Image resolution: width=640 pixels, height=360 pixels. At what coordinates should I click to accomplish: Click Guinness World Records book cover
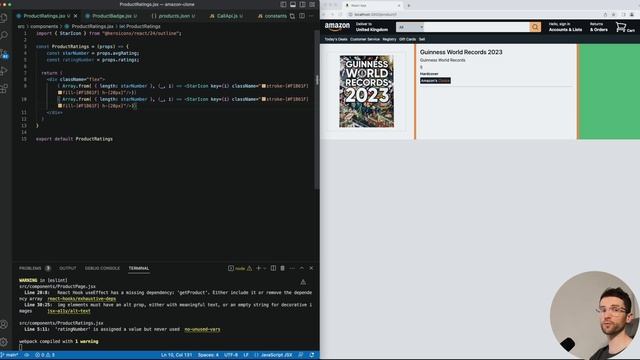tap(367, 91)
